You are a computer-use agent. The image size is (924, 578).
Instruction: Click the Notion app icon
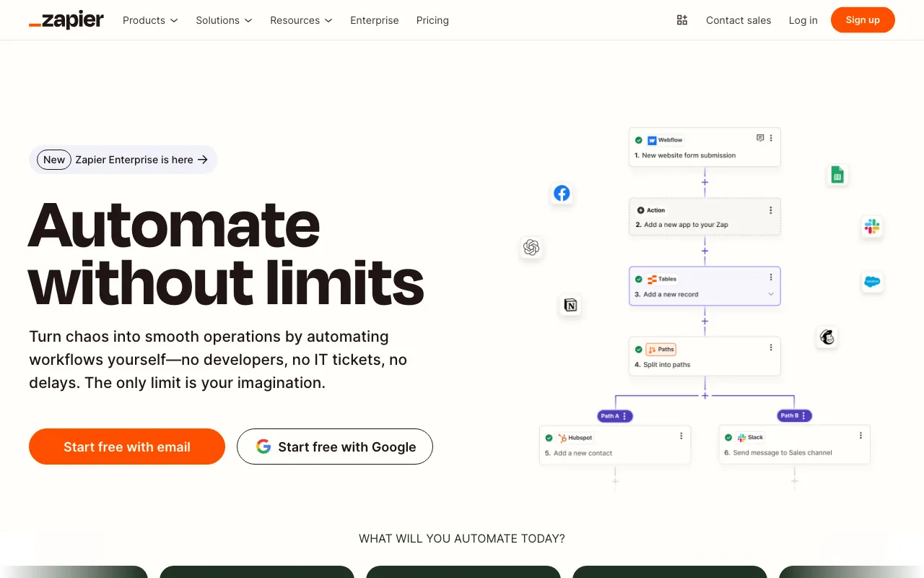570,305
